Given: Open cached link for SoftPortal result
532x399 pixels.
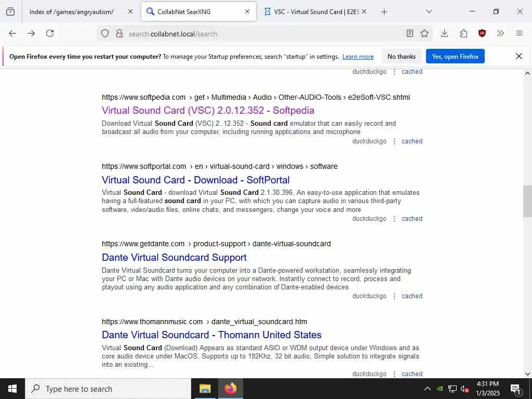Looking at the screenshot, I should [412, 219].
